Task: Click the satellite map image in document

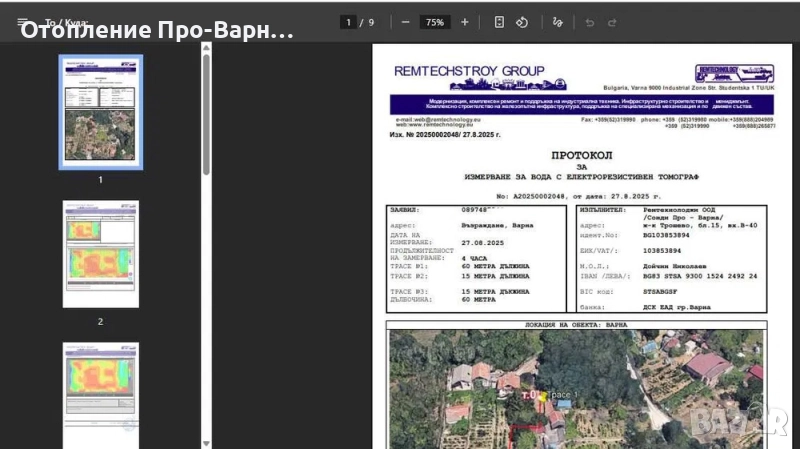Action: (576, 390)
